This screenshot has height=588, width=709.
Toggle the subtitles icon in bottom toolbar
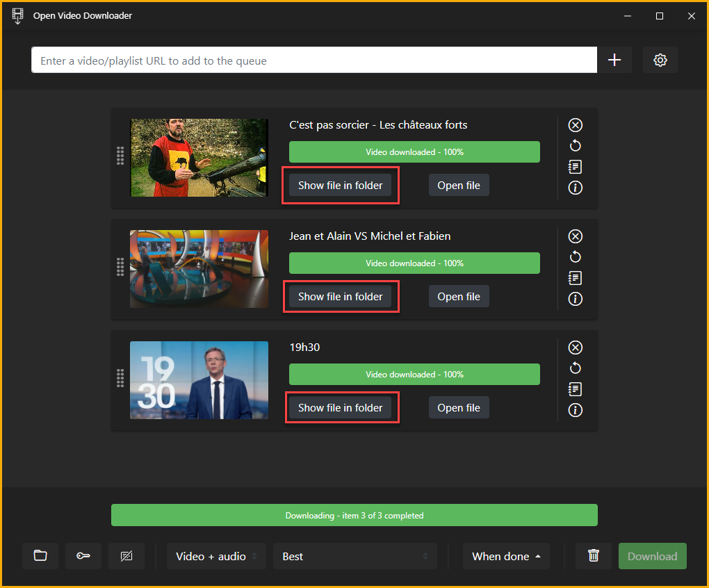coord(127,556)
